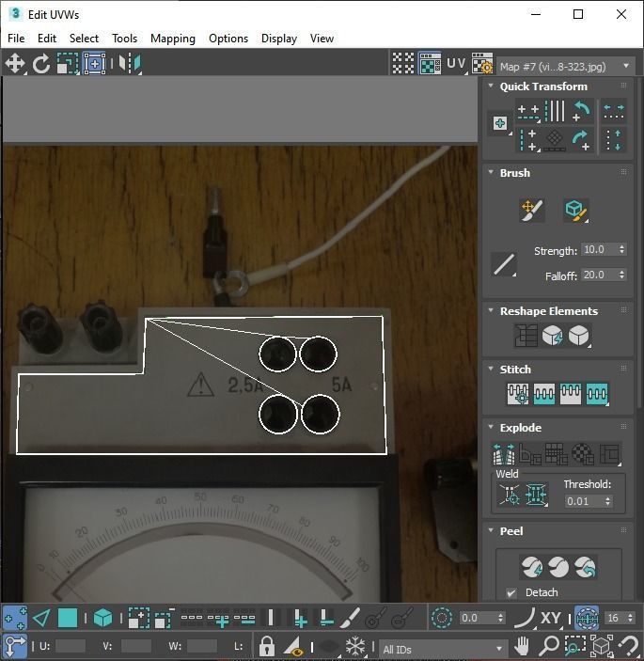
Task: Click the U coordinate input field
Action: [70, 646]
